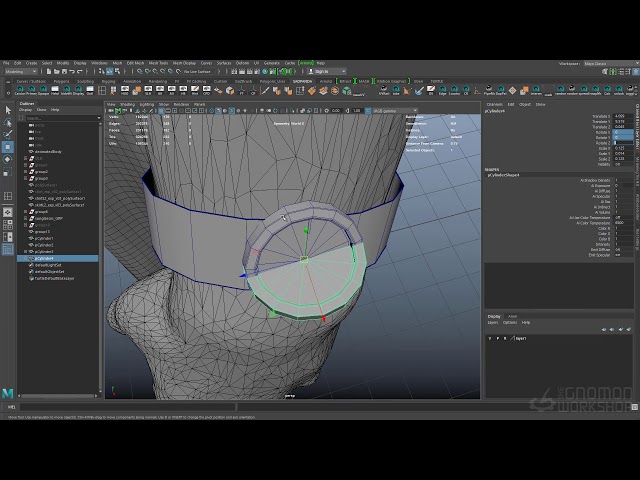640x480 pixels.
Task: Switch to the Sculpting shelf tab
Action: (85, 82)
